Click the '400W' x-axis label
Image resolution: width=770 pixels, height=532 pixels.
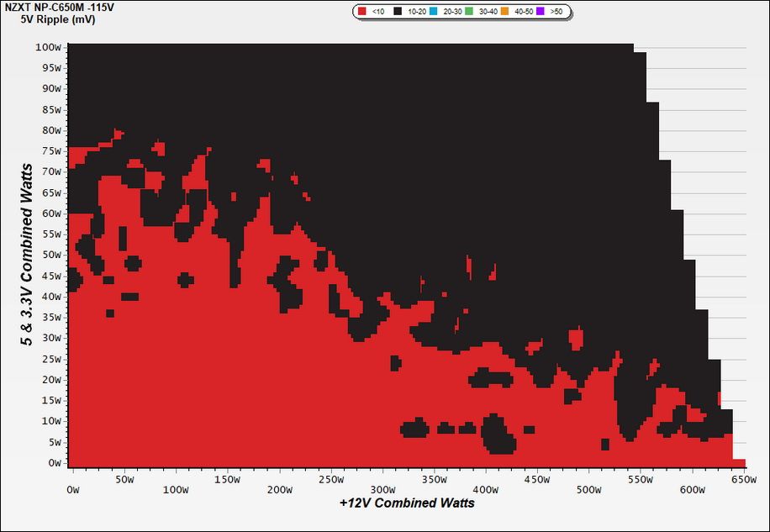[x=486, y=490]
